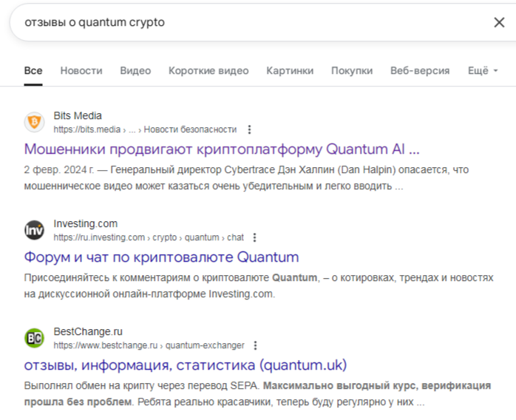
Task: Switch to the Новости tab
Action: point(81,71)
